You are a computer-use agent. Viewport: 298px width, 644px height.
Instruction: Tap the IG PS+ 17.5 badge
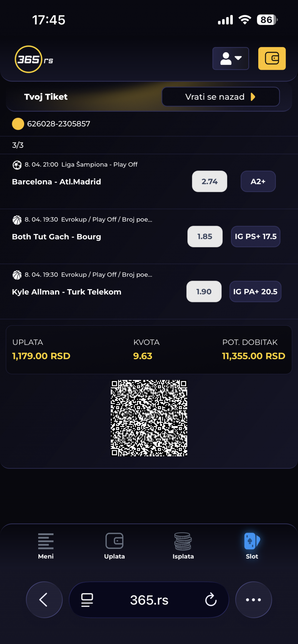point(255,237)
